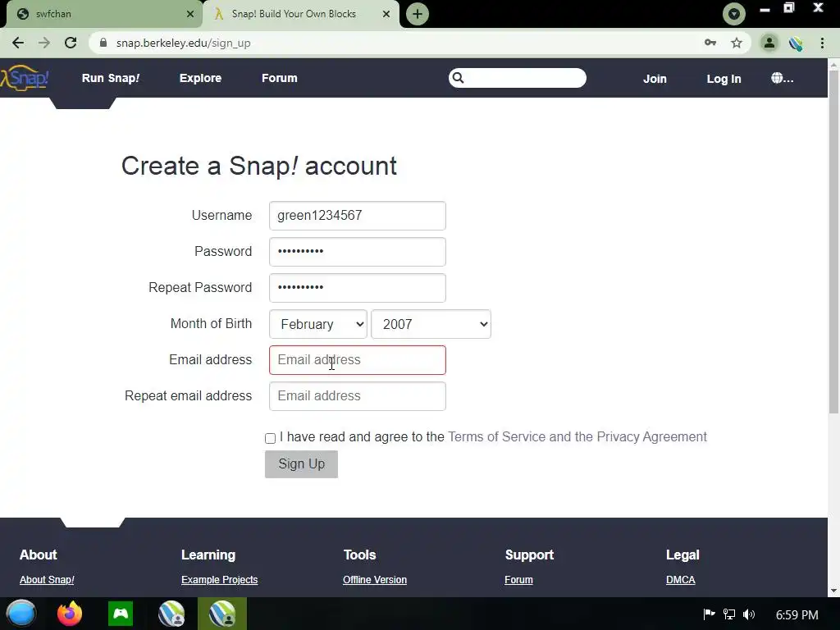Click Join in the header

(x=655, y=79)
